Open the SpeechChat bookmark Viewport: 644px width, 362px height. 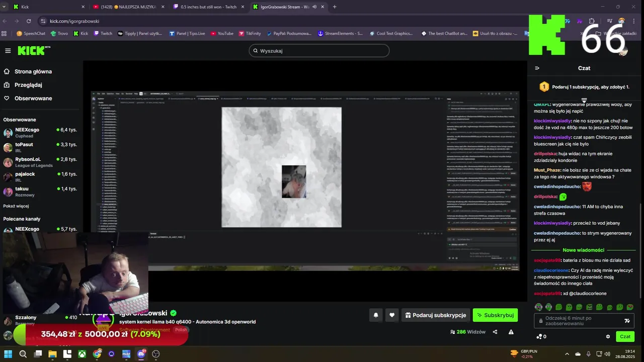pyautogui.click(x=31, y=34)
